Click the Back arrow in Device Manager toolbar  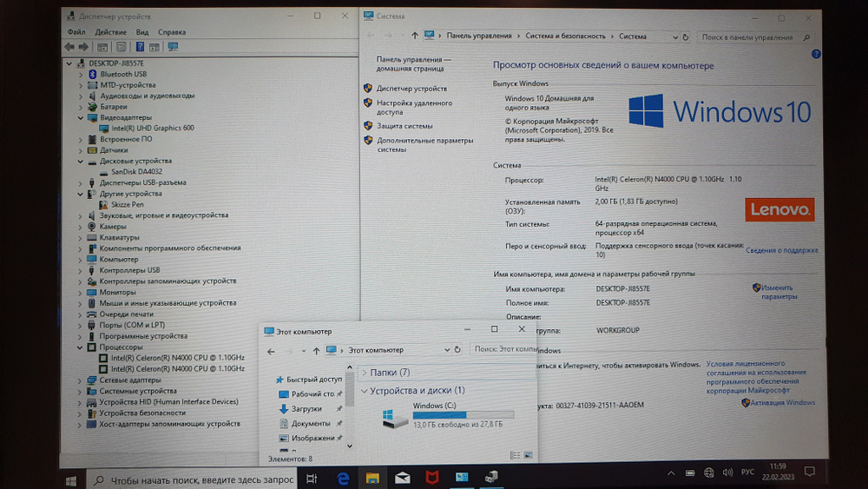tap(69, 47)
